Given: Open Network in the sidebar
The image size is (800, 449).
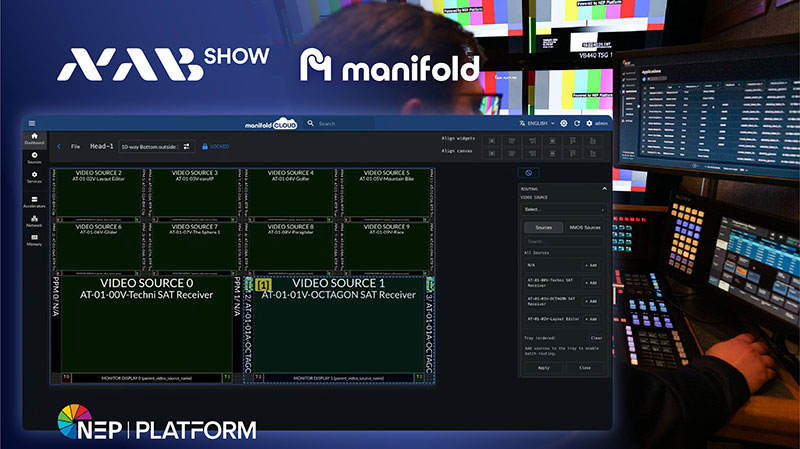Looking at the screenshot, I should [x=34, y=221].
